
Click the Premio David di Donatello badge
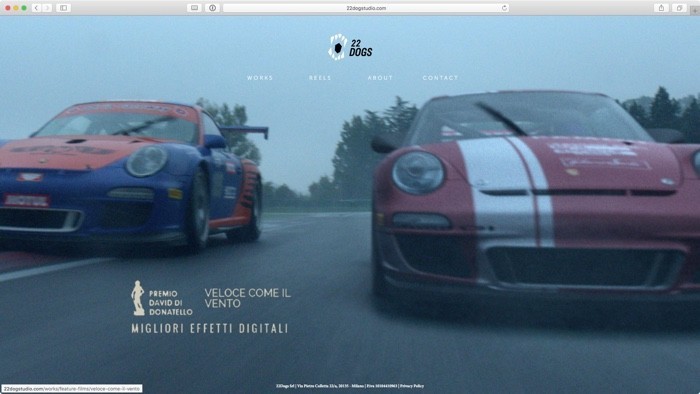click(x=162, y=298)
